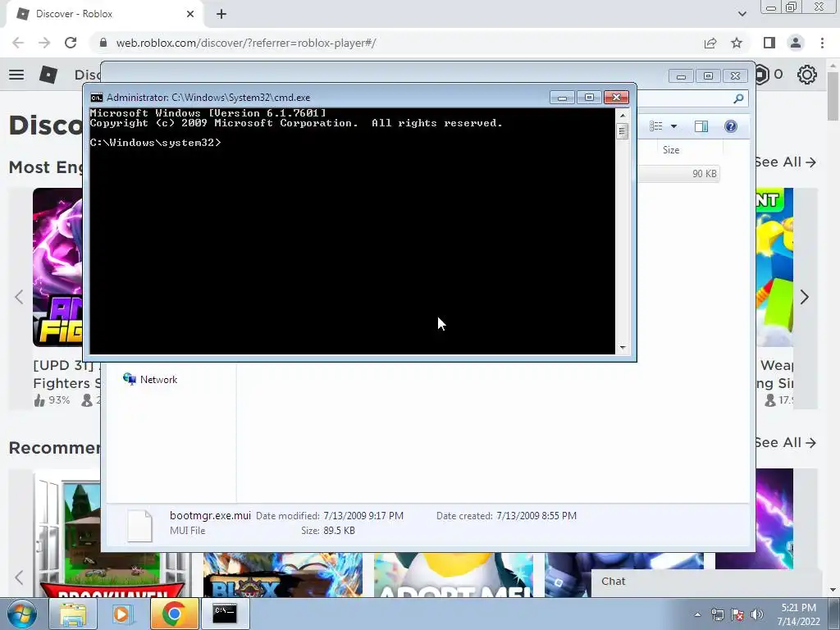Select the Chrome address bar URL
Screen dimensions: 840x630
246,43
